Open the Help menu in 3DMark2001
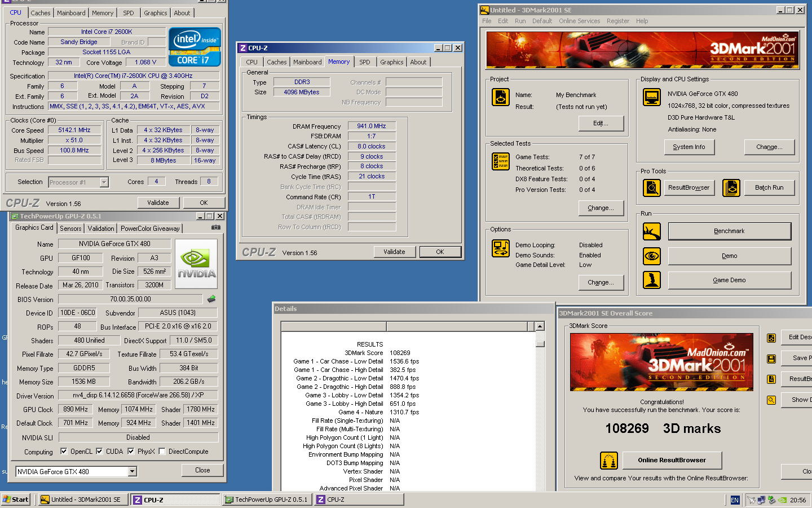The width and height of the screenshot is (812, 508). click(642, 21)
